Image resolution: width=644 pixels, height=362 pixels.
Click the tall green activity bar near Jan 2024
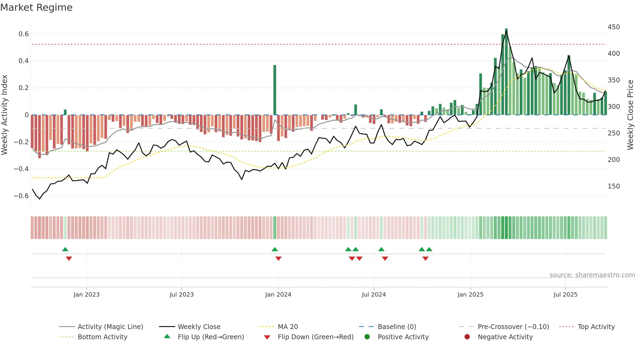(x=275, y=90)
